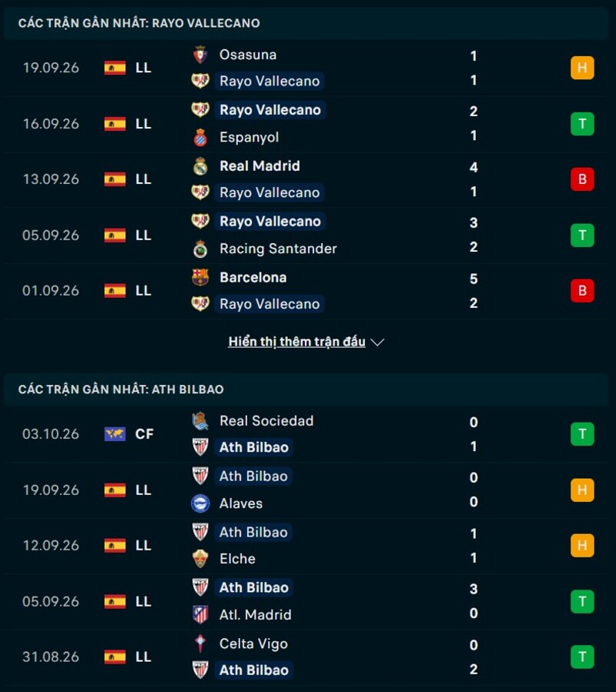This screenshot has width=616, height=692.
Task: Click the Real Sociedad crest icon
Action: (x=200, y=421)
